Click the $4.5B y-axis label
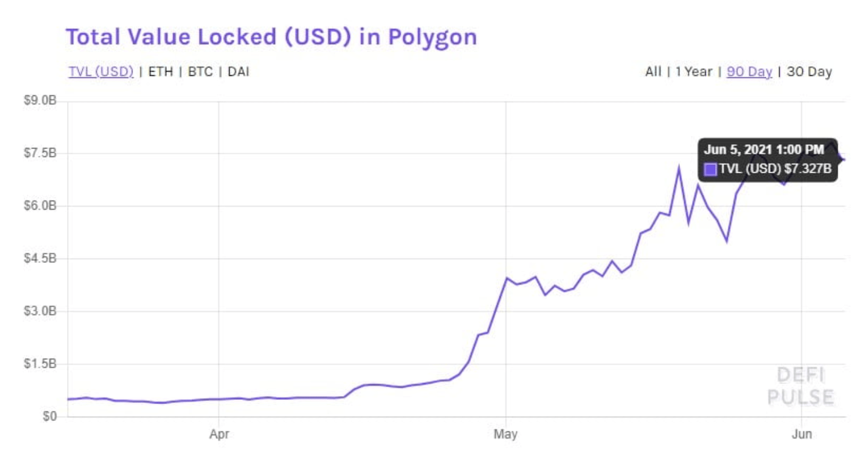This screenshot has height=453, width=868. click(x=40, y=259)
